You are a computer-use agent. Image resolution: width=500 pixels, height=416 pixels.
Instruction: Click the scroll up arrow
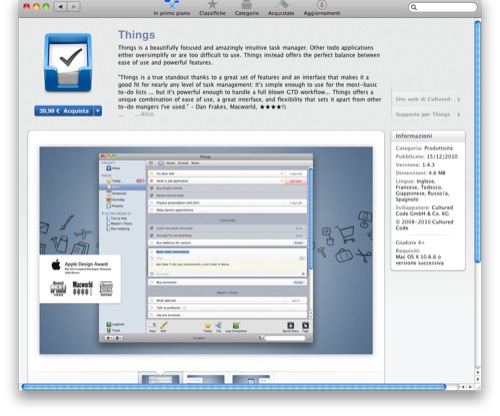478,372
